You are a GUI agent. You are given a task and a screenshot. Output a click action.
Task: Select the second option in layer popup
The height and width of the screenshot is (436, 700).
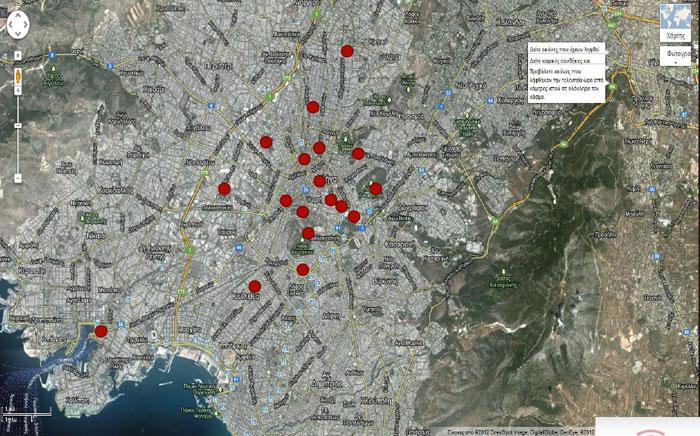562,61
